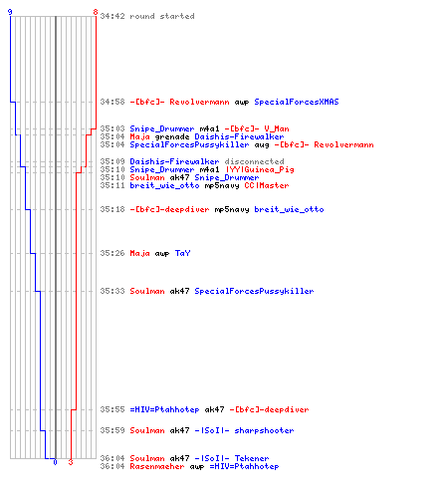Click -|SoI|- Tekener victim name at 36:04
This screenshot has height=498, width=448.
[x=232, y=458]
